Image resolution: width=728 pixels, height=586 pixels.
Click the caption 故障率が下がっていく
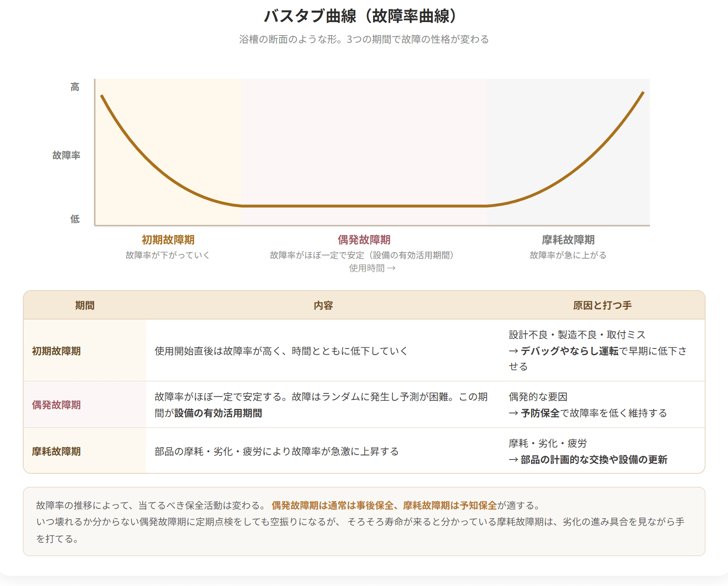pos(168,255)
